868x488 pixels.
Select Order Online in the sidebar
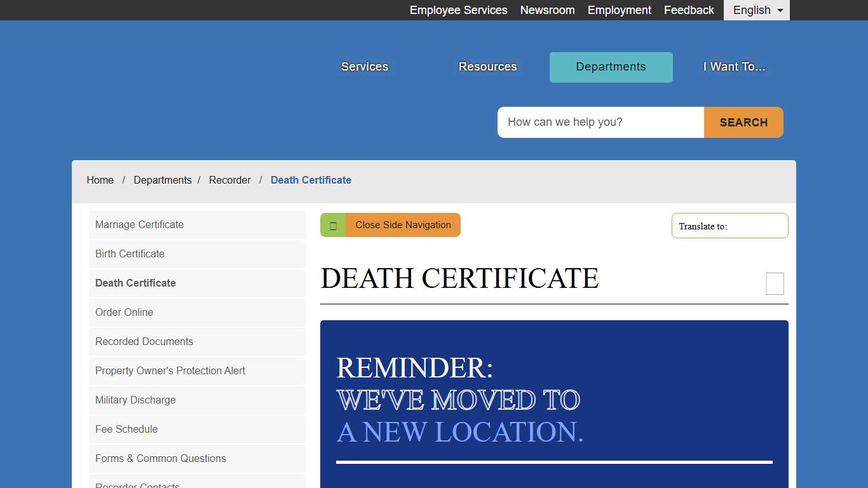124,312
